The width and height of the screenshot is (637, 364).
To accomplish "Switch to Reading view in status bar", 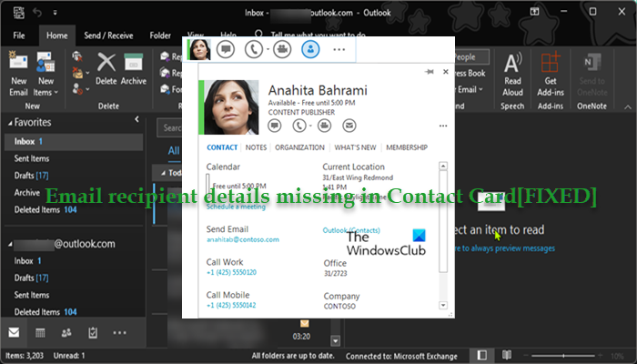I will (x=506, y=356).
